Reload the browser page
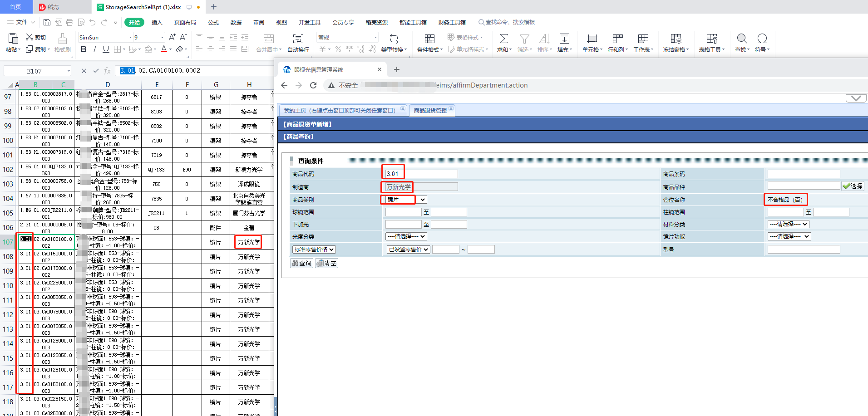 tap(313, 85)
